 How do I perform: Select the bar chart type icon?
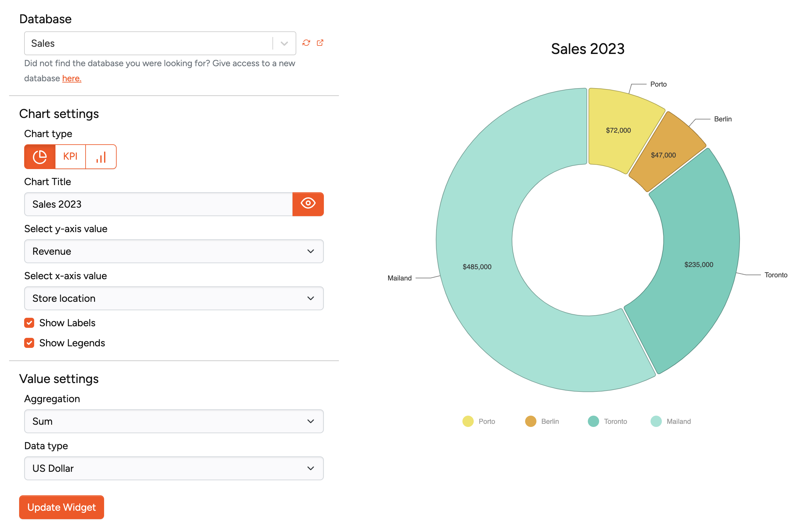[101, 157]
